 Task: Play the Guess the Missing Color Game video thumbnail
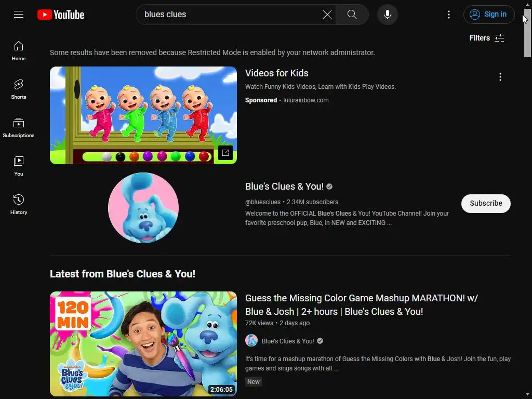click(143, 344)
